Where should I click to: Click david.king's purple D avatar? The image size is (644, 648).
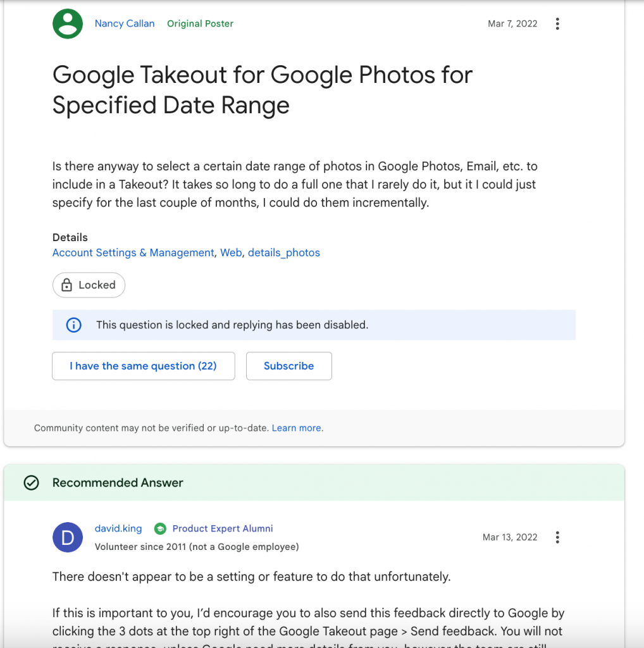68,537
